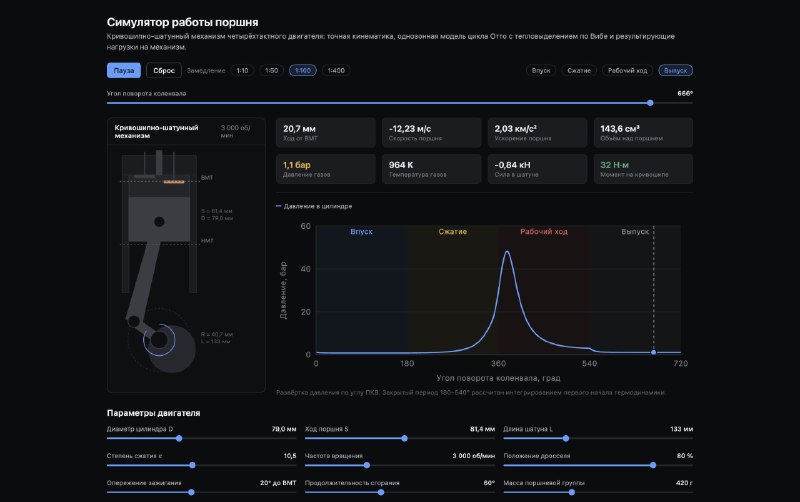The width and height of the screenshot is (800, 502).
Task: Click the 540 tick on the chart x-axis
Action: point(589,363)
